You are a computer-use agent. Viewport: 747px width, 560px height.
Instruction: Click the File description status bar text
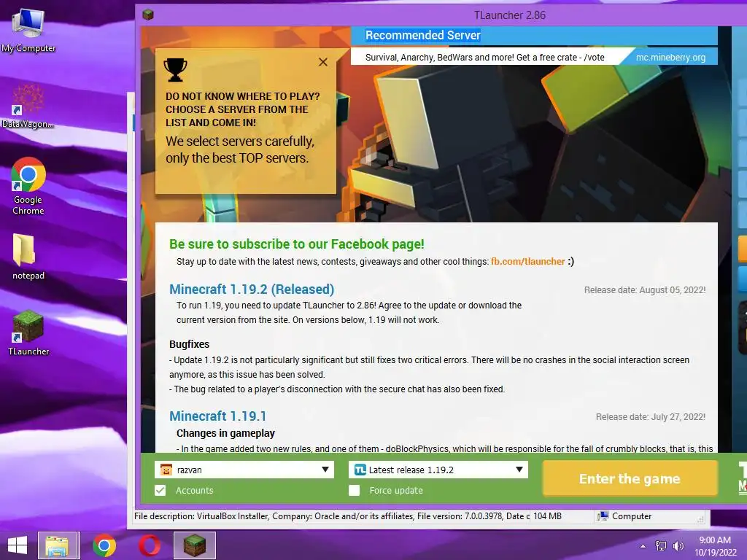(x=332, y=516)
